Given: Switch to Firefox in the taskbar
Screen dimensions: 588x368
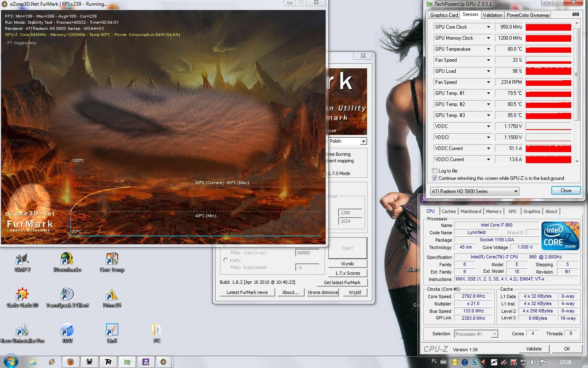Looking at the screenshot, I should [x=70, y=362].
